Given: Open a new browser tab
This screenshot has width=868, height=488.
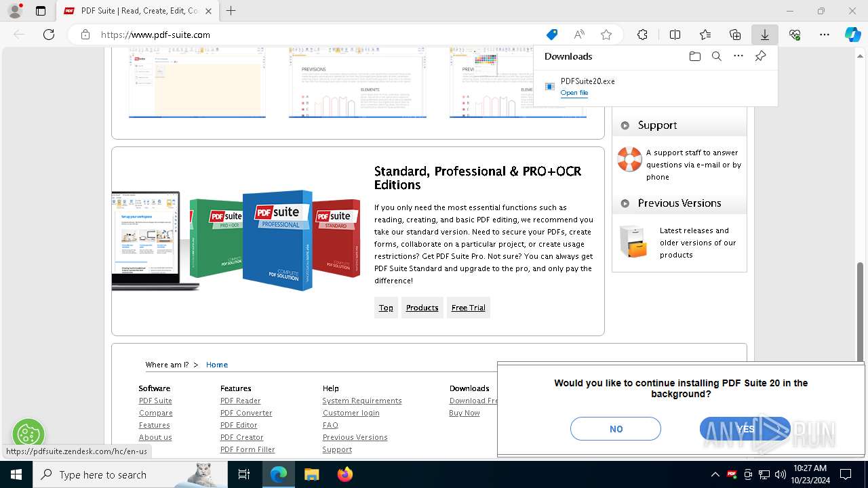Looking at the screenshot, I should [x=231, y=11].
